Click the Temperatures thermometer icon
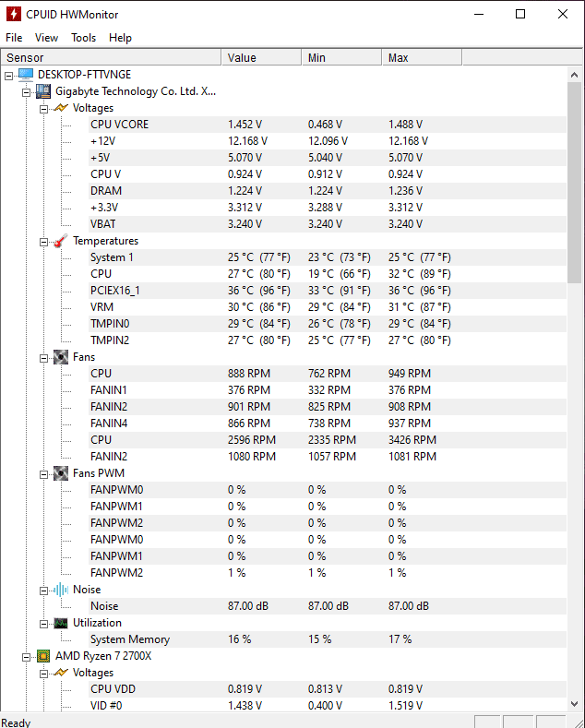This screenshot has height=728, width=585. coord(61,241)
